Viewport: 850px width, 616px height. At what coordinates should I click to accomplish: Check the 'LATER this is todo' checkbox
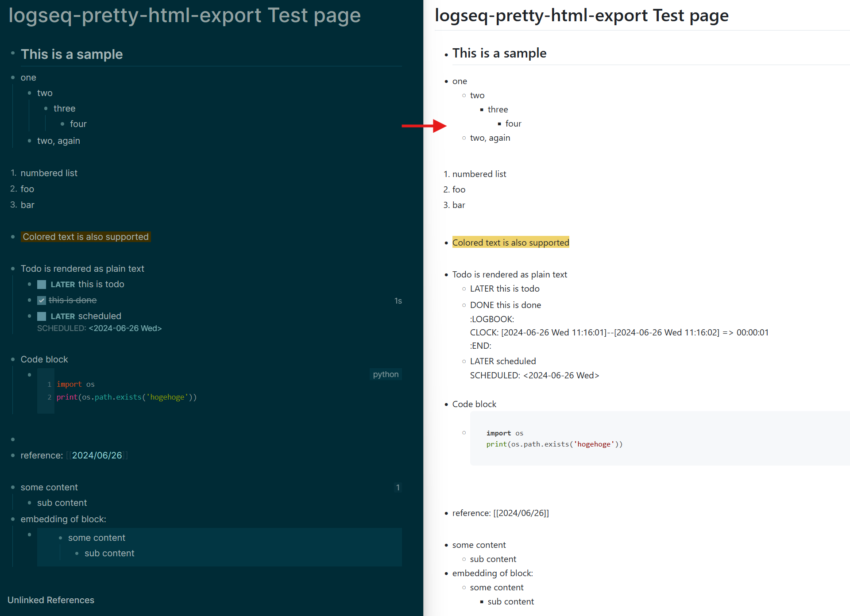pos(42,285)
